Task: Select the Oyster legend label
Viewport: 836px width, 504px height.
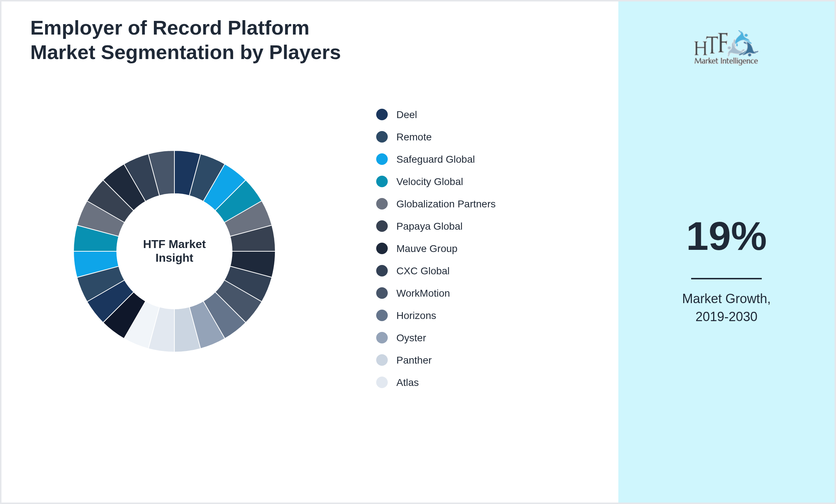Action: [x=411, y=338]
